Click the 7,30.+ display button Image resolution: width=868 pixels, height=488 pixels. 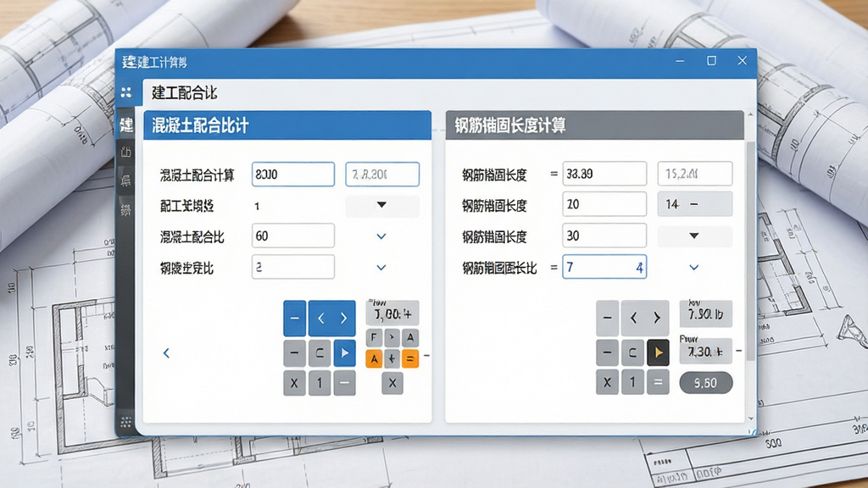coord(706,352)
